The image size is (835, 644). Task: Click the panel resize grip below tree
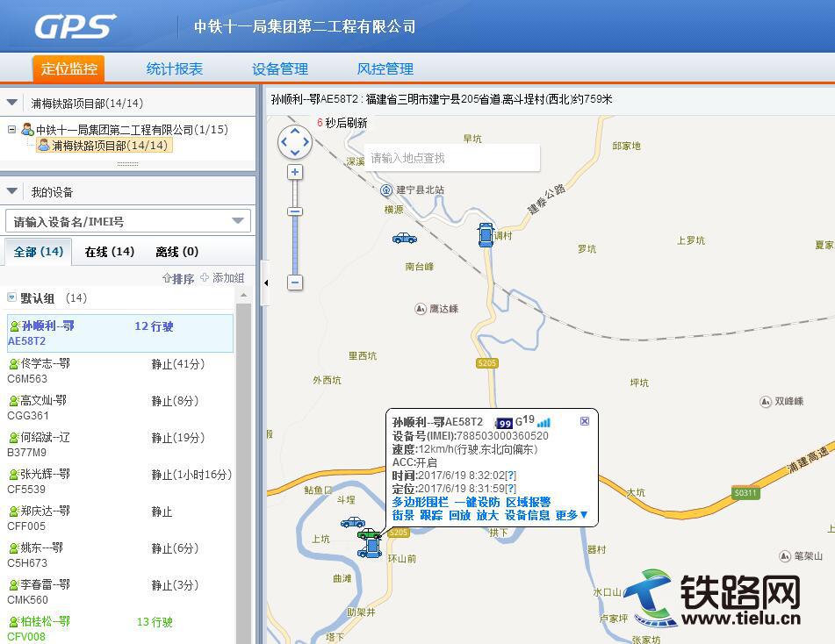(128, 164)
